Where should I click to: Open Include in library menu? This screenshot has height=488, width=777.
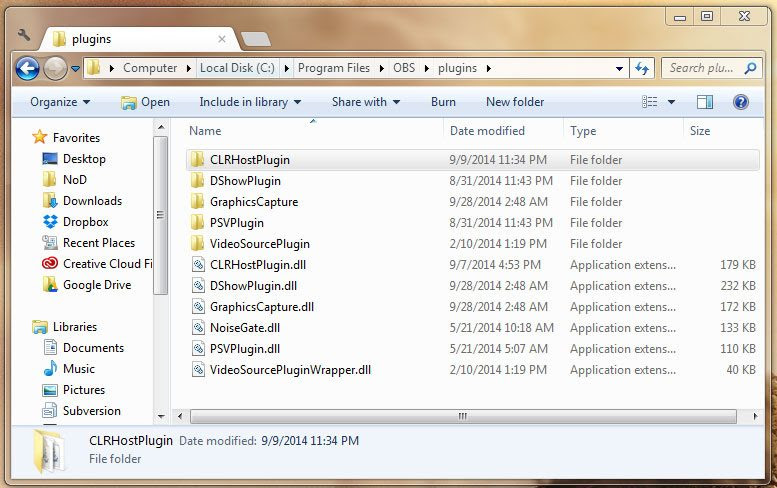[250, 102]
